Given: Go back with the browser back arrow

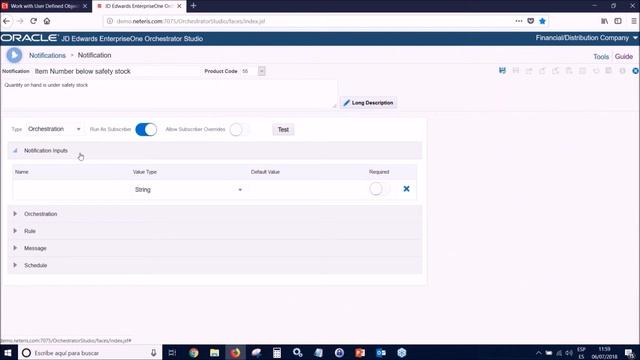Looking at the screenshot, I should click(7, 21).
